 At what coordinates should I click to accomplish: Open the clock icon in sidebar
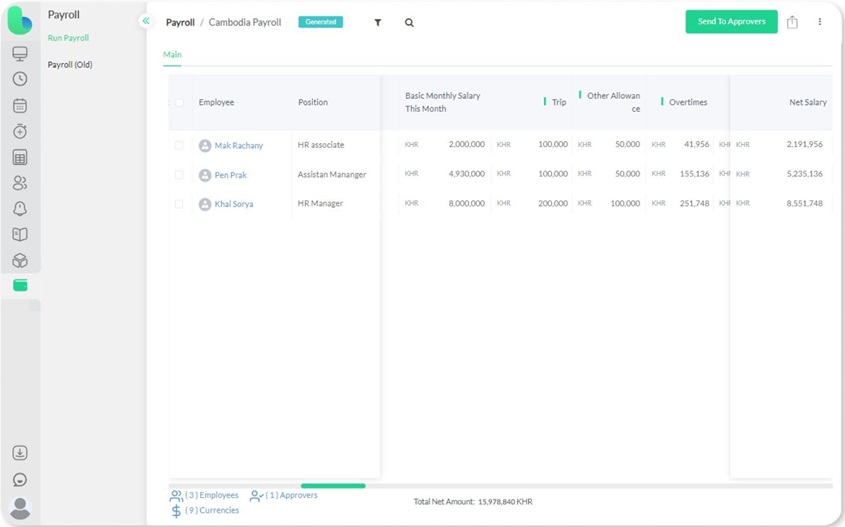coord(20,79)
